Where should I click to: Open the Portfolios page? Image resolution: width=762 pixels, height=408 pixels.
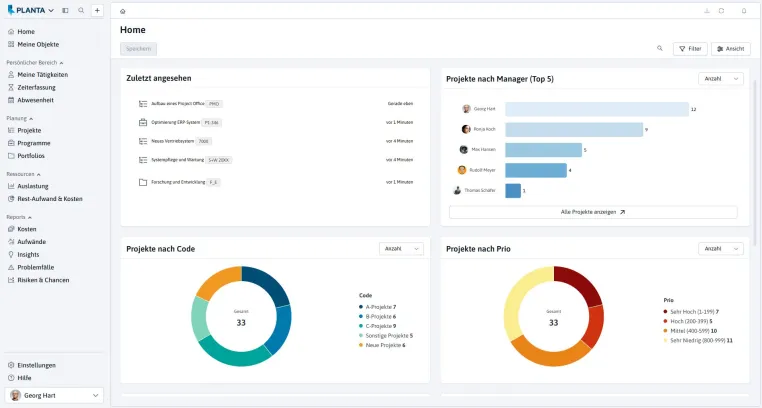(31, 156)
